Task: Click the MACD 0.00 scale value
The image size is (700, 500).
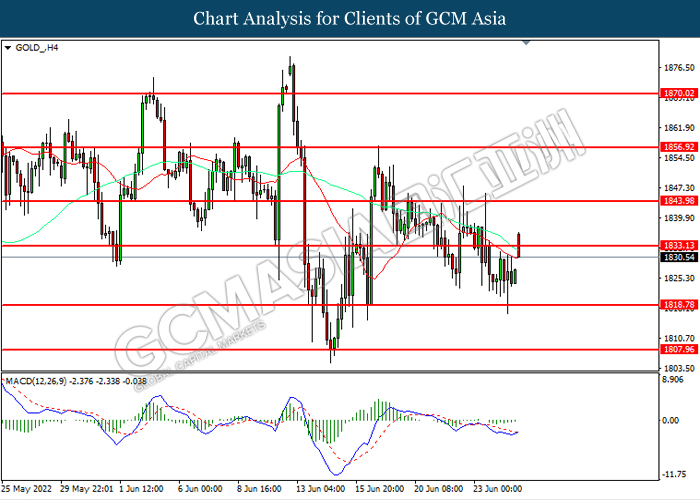Action: tap(671, 421)
